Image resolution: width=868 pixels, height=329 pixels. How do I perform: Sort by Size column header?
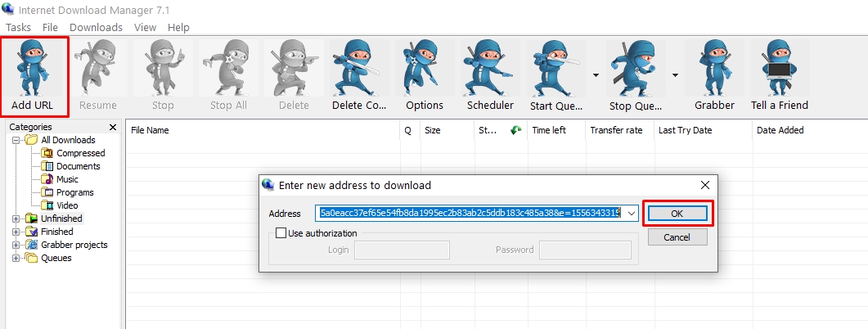coord(447,130)
